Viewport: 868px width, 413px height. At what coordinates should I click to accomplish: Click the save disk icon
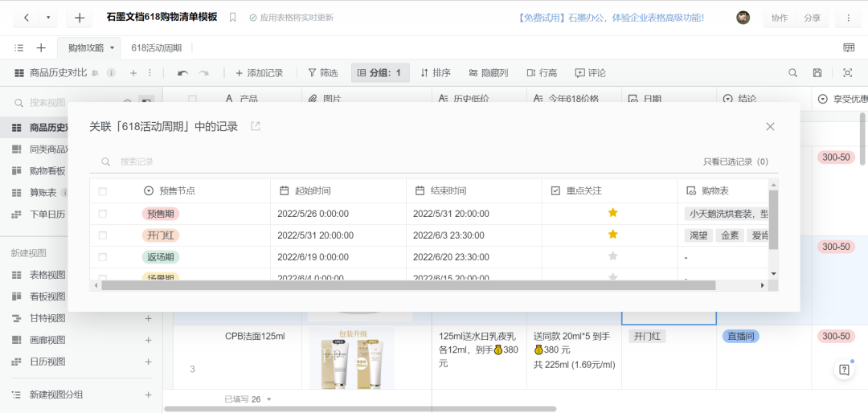(817, 73)
